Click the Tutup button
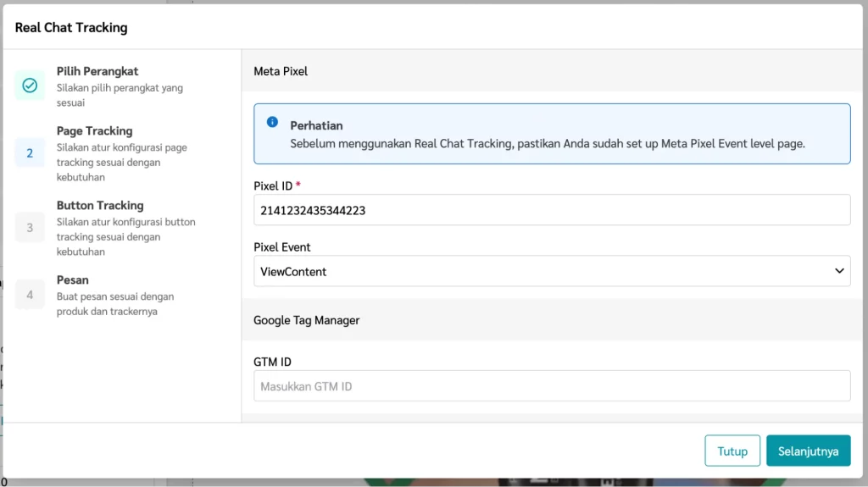Screen dimensions: 868x487 pyautogui.click(x=732, y=451)
